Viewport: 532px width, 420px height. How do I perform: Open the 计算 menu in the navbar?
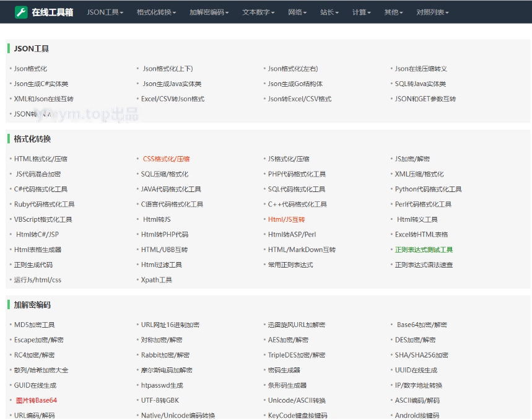tap(361, 12)
